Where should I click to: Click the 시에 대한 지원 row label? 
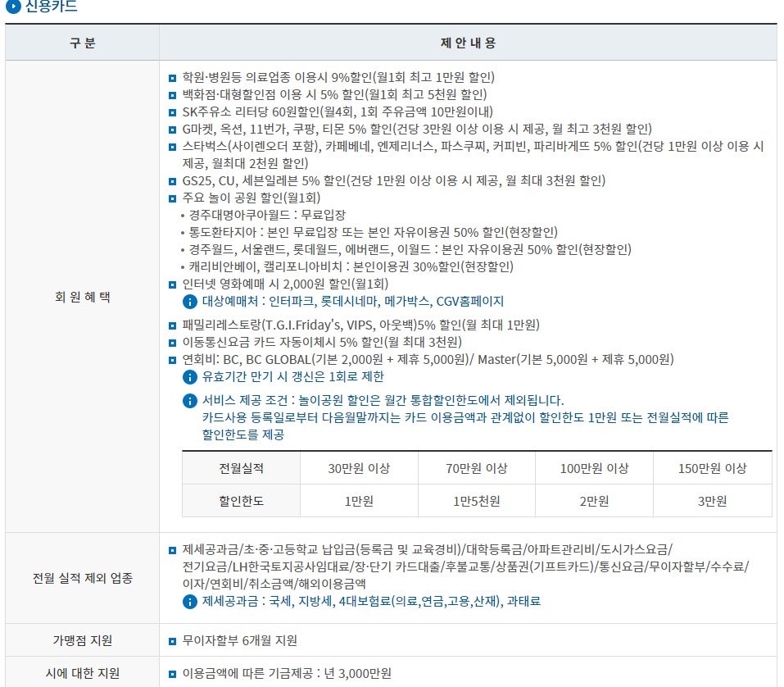coord(83,674)
